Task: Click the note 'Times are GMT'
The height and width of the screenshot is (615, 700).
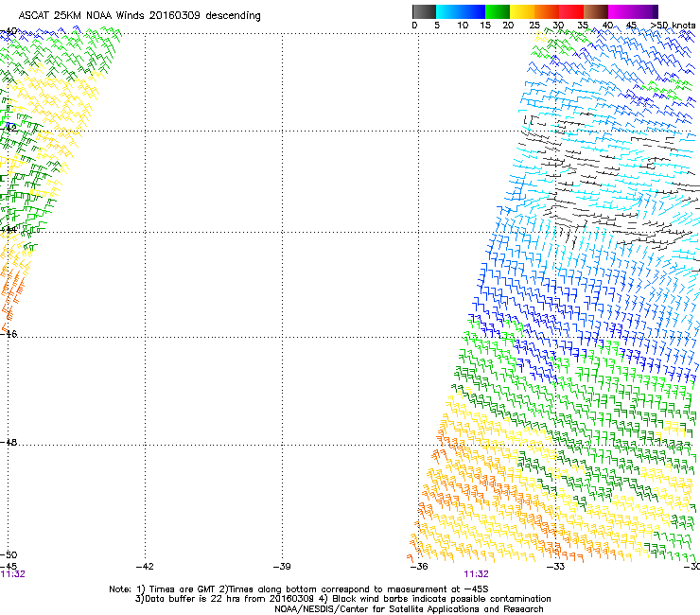Action: (181, 589)
